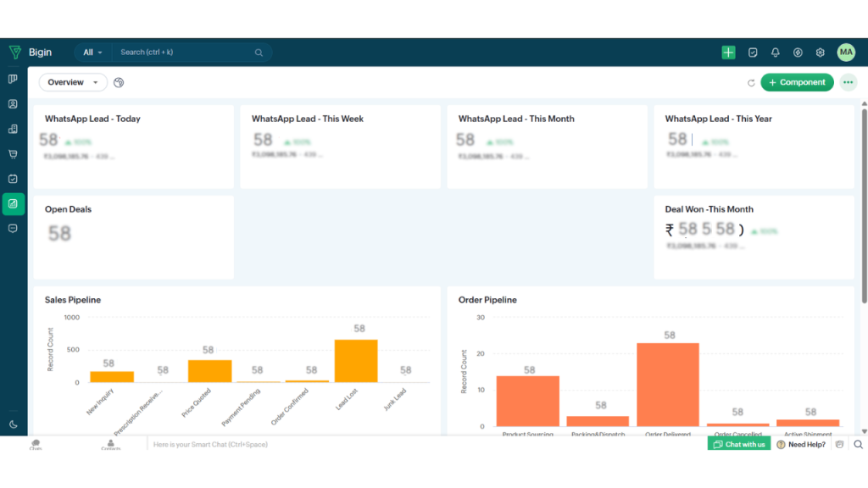Screen dimensions: 868x488
Task: Click the notifications bell icon
Action: [x=775, y=53]
